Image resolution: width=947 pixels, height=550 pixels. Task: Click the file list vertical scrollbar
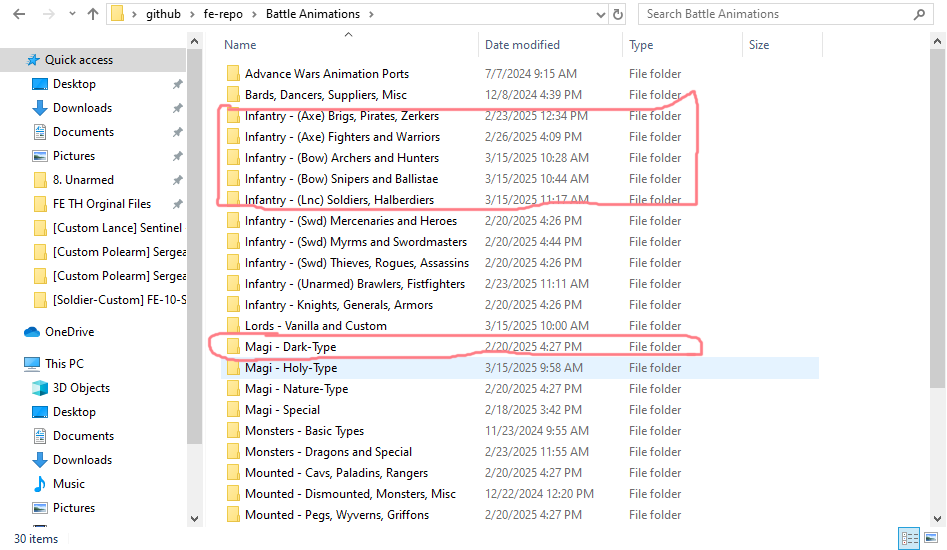[x=937, y=200]
